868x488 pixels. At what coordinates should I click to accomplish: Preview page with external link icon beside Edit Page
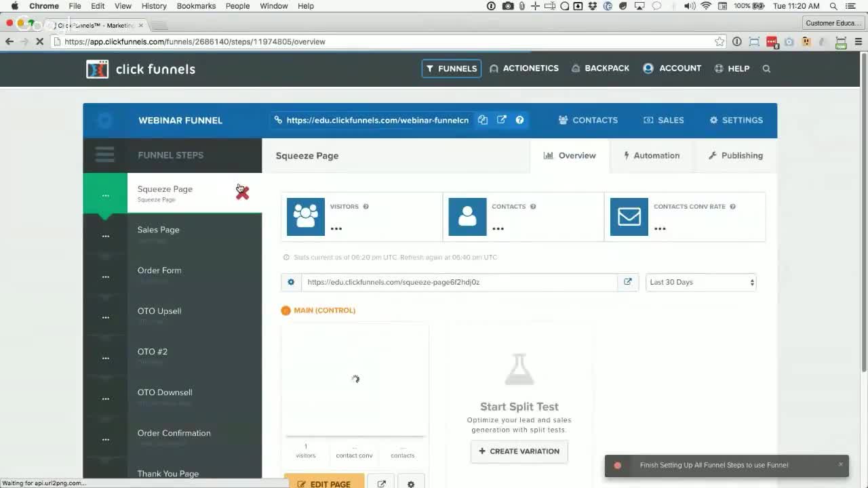pos(381,484)
